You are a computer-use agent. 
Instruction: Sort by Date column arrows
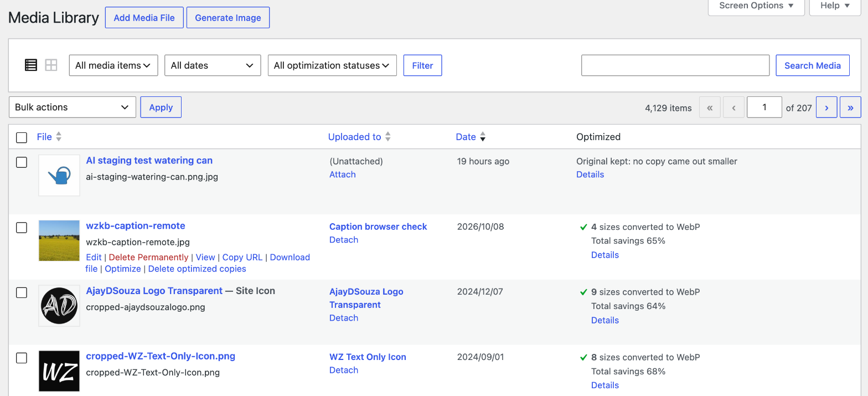click(x=483, y=137)
